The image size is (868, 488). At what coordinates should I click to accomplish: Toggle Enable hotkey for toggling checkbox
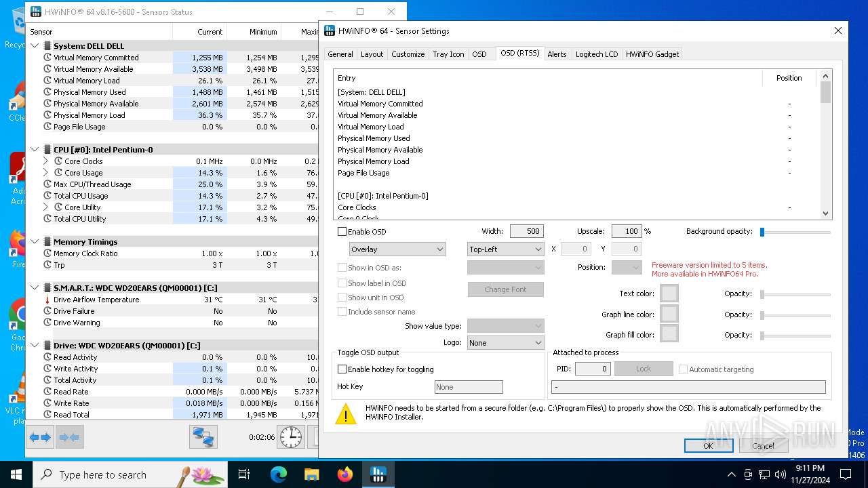pyautogui.click(x=342, y=369)
